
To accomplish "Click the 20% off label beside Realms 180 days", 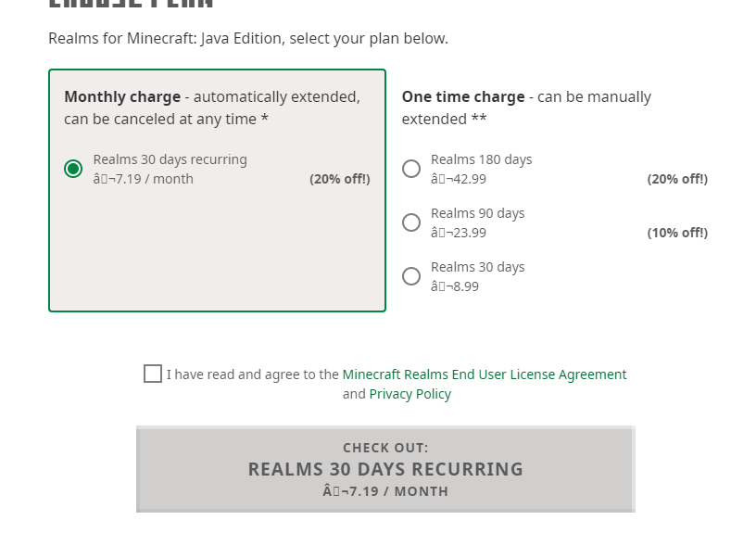I will tap(677, 179).
